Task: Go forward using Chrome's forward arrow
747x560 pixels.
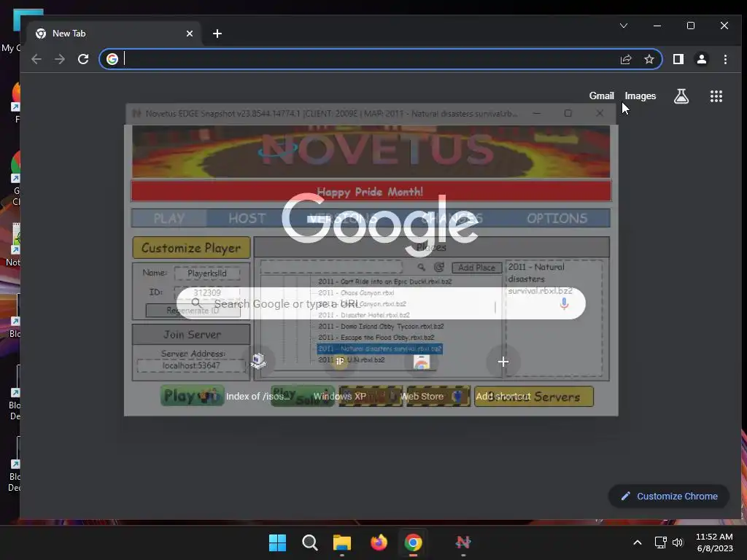Action: [60, 59]
